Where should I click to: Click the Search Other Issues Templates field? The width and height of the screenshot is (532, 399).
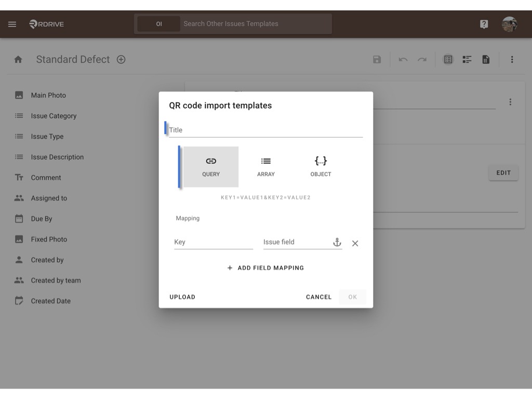pos(256,24)
